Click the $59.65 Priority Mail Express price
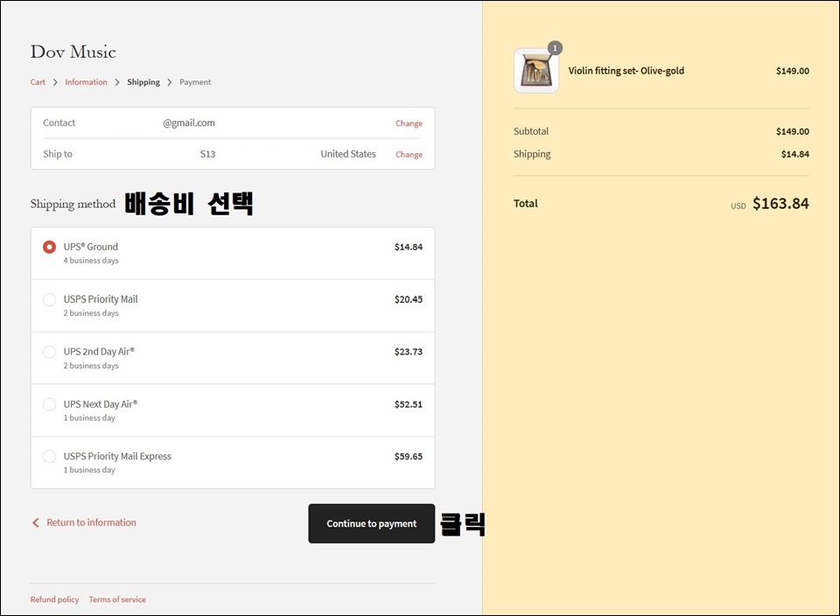This screenshot has width=840, height=616. (409, 457)
